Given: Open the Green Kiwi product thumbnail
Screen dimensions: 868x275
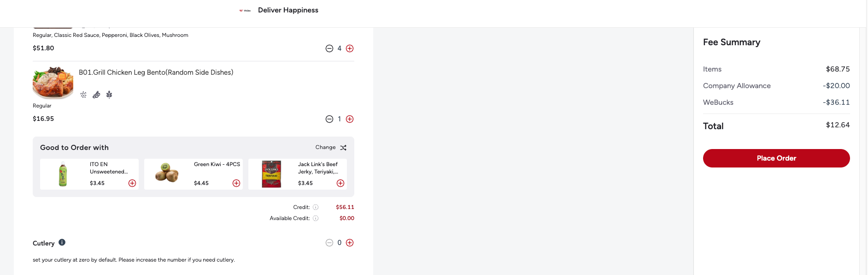Looking at the screenshot, I should tap(167, 173).
